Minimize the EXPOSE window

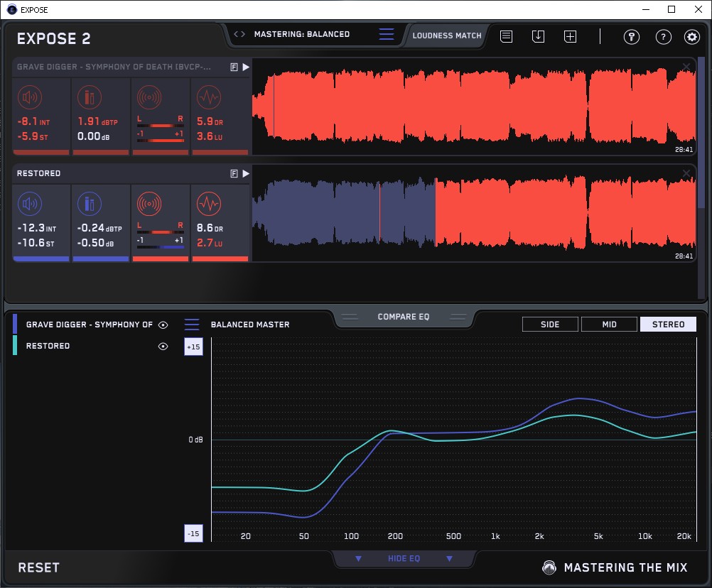click(x=646, y=9)
